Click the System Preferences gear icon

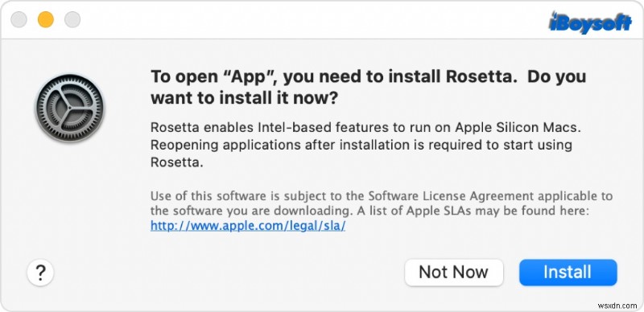(x=70, y=108)
